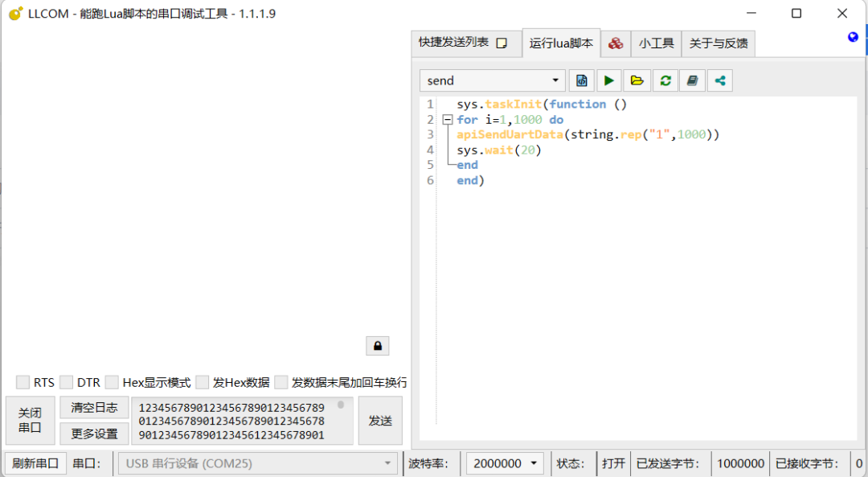Click the lock icon above the checkboxes
The width and height of the screenshot is (868, 477).
[x=377, y=345]
